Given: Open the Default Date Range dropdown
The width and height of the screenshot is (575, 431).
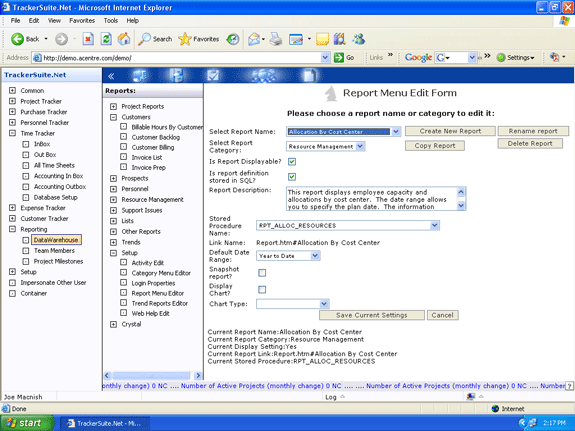Looking at the screenshot, I should click(x=315, y=256).
